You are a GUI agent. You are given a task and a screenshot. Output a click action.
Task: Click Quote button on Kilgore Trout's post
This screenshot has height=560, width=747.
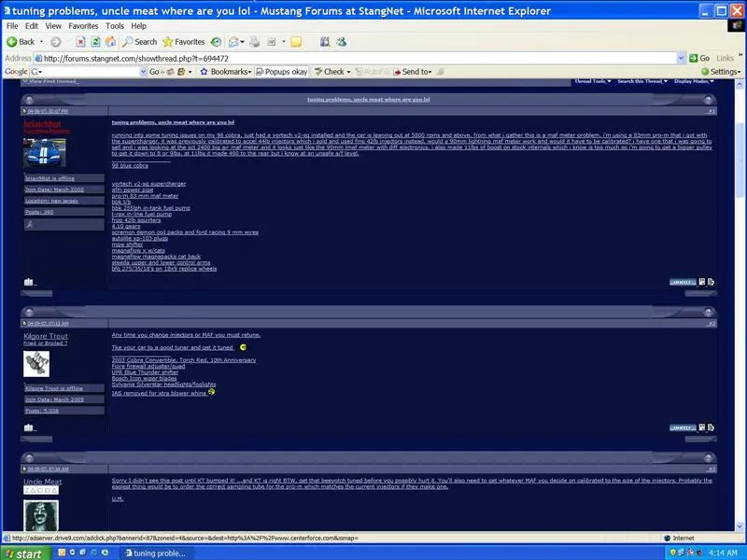coord(683,427)
